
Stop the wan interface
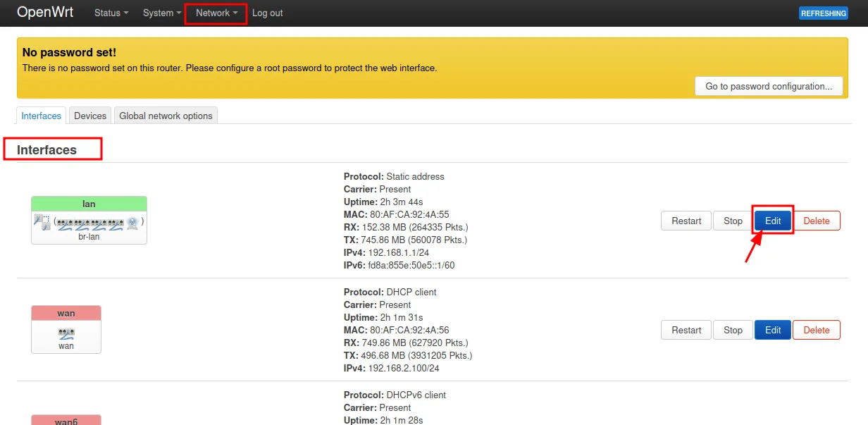click(733, 330)
